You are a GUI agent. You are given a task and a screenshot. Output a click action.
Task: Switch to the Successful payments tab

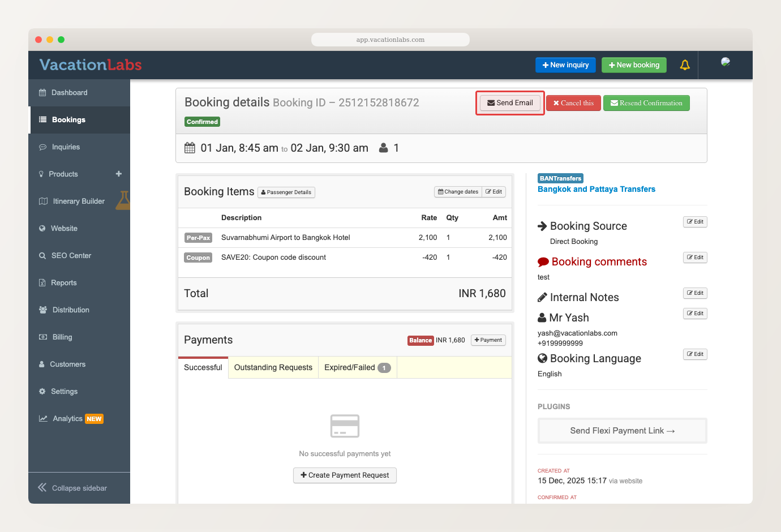(x=203, y=367)
